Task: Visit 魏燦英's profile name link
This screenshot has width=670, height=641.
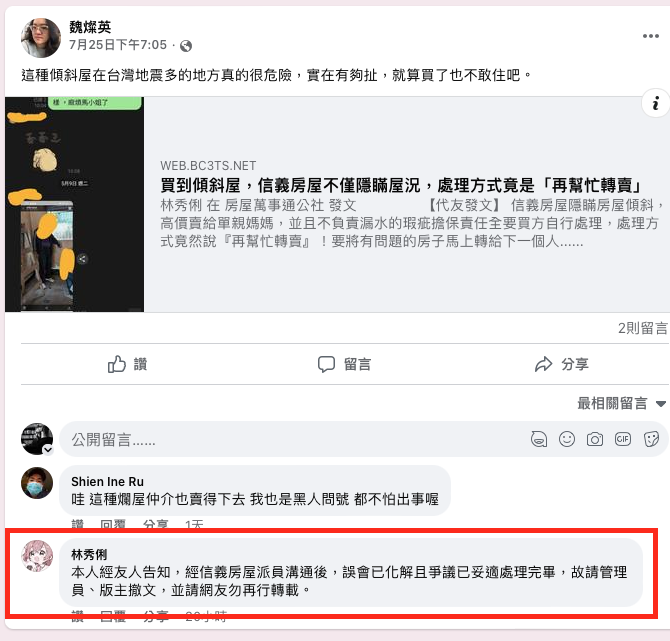Action: [x=90, y=27]
